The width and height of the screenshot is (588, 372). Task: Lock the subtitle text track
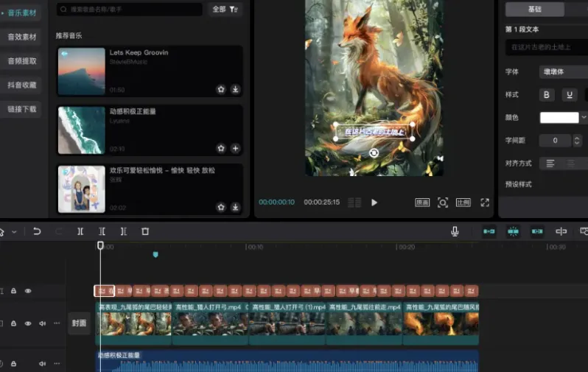click(13, 291)
